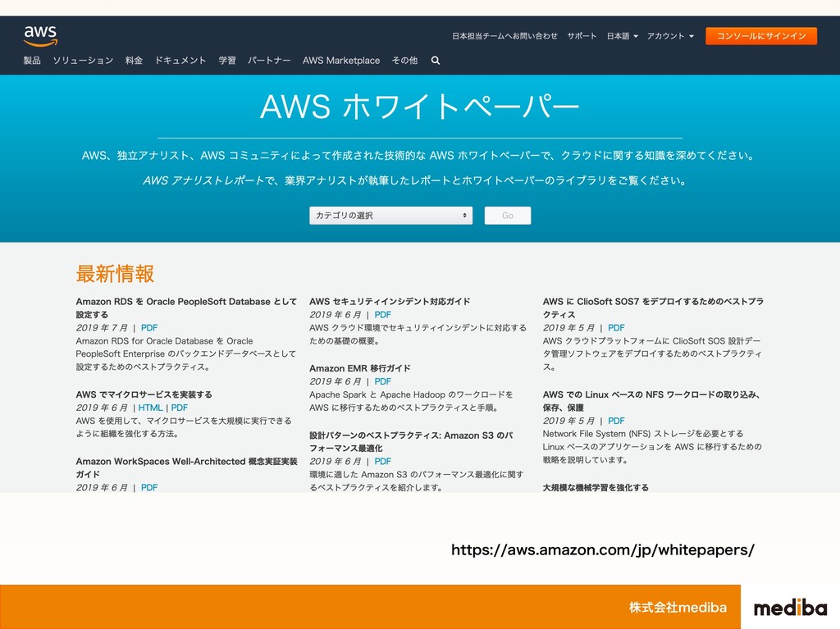Viewport: 840px width, 629px height.
Task: Open PDF for Linux ベースの NFS ワークロード paper
Action: (616, 422)
